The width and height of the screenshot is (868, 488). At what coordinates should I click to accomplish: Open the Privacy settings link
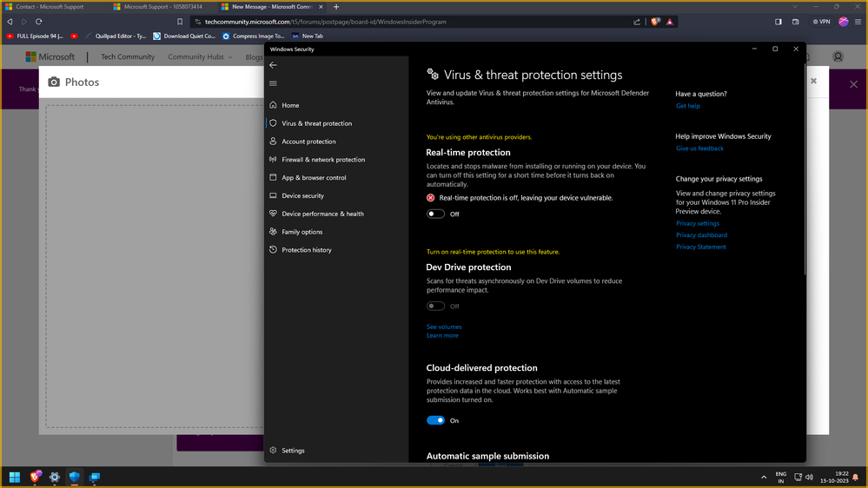click(x=698, y=223)
